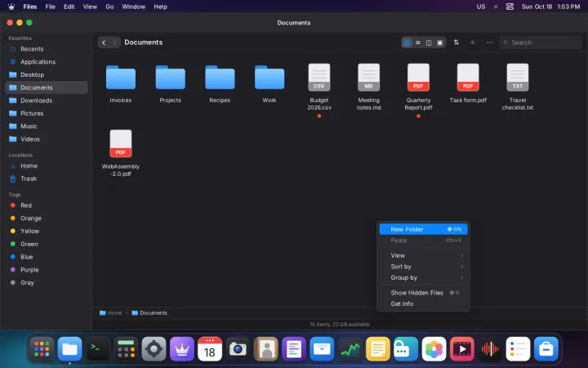Open Pictures in the sidebar

(x=47, y=113)
